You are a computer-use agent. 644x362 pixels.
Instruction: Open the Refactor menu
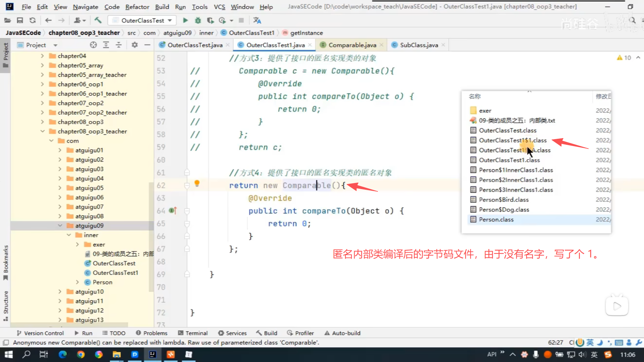pyautogui.click(x=137, y=7)
